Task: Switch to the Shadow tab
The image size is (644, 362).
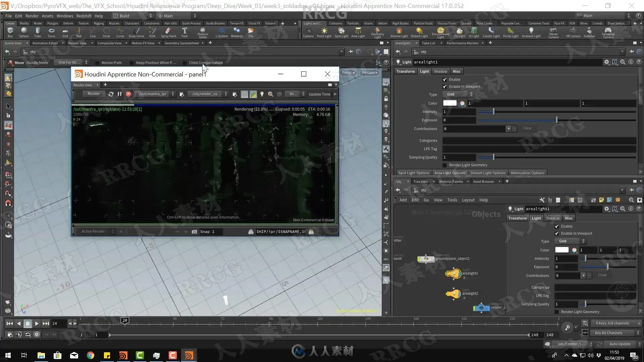Action: [x=440, y=71]
